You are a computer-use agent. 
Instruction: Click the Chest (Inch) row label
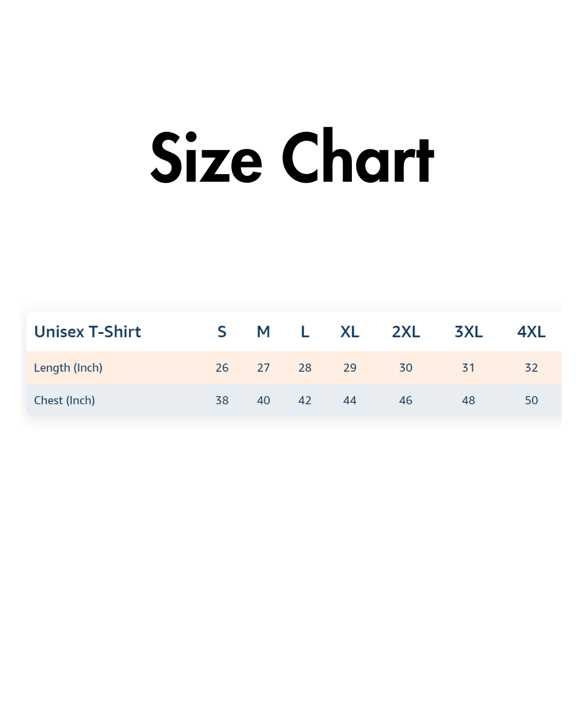[x=64, y=400]
